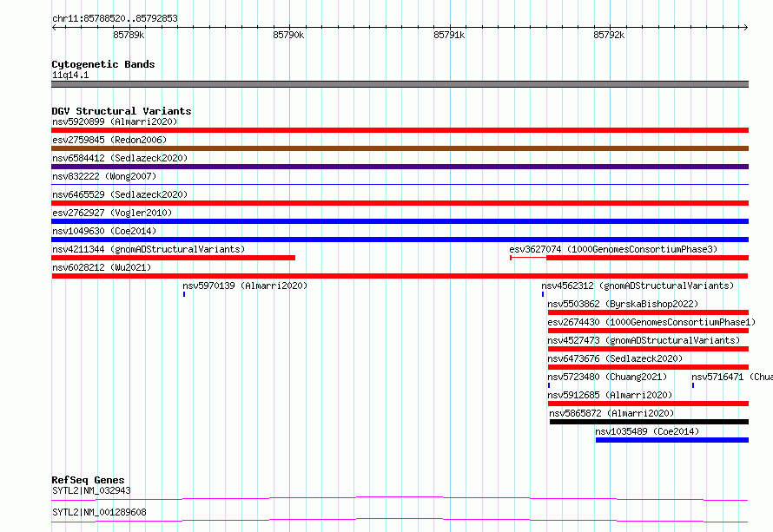Open nsv5503862 (ByrskaBishop2022) variant label
The image size is (773, 532).
[623, 304]
